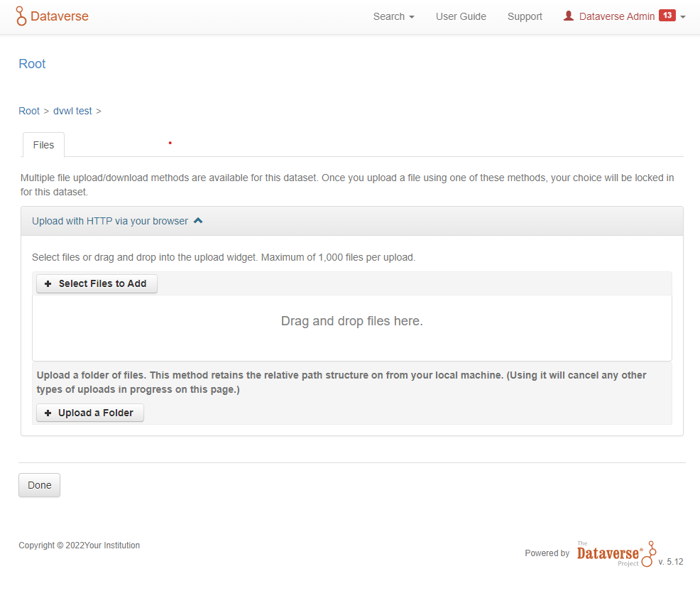Open the User Guide menu item
This screenshot has width=700, height=608.
tap(461, 16)
